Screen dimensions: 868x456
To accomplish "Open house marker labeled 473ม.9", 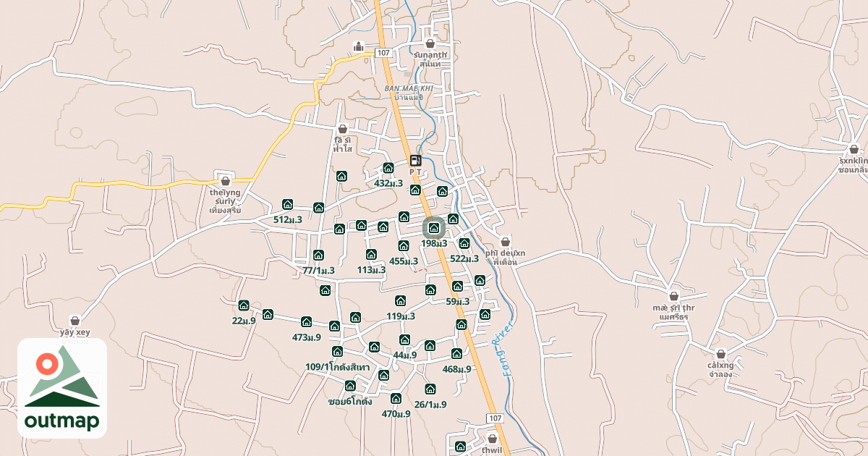I will click(x=307, y=322).
